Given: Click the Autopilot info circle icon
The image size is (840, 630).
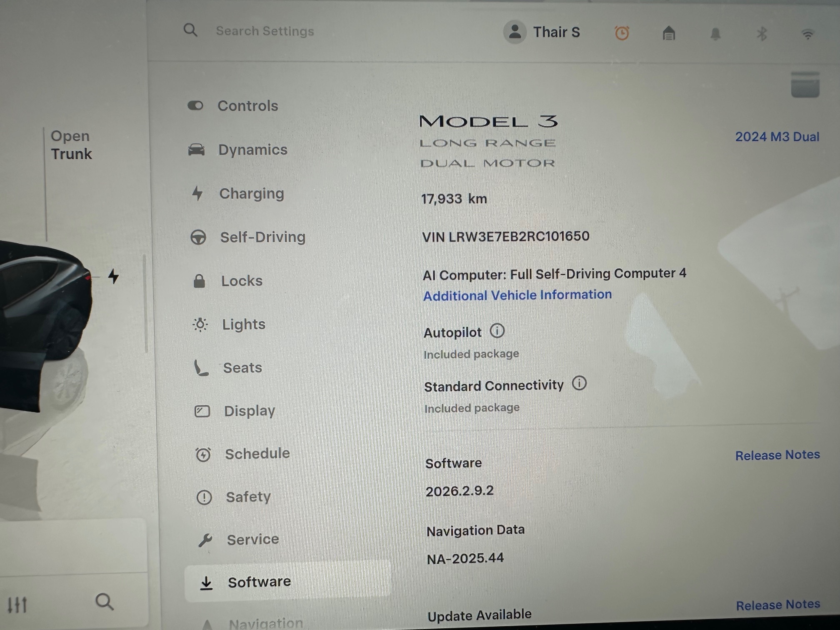Looking at the screenshot, I should click(x=497, y=331).
